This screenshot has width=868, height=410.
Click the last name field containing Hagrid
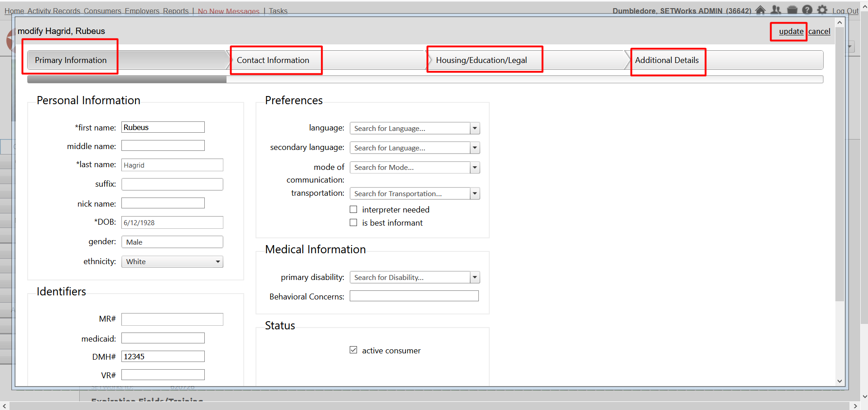point(172,165)
